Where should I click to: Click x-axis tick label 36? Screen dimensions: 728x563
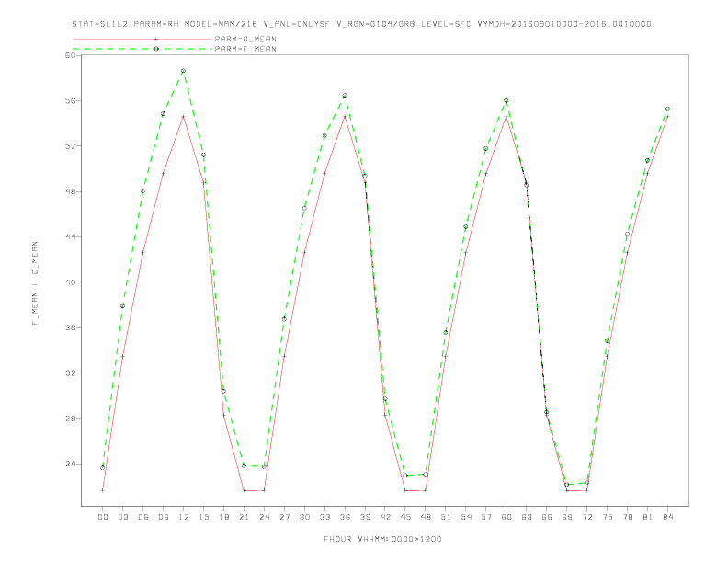[x=345, y=517]
